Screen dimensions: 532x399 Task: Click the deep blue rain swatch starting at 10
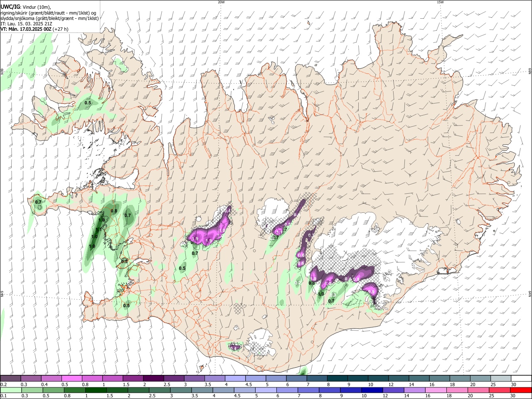[x=372, y=390]
